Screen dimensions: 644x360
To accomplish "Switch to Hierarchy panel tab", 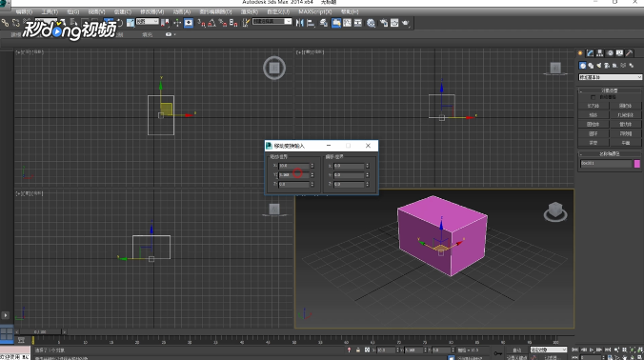I will (x=600, y=53).
